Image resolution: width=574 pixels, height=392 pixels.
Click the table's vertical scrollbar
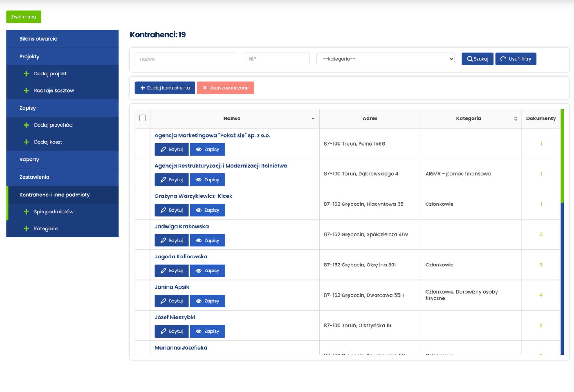point(562,232)
